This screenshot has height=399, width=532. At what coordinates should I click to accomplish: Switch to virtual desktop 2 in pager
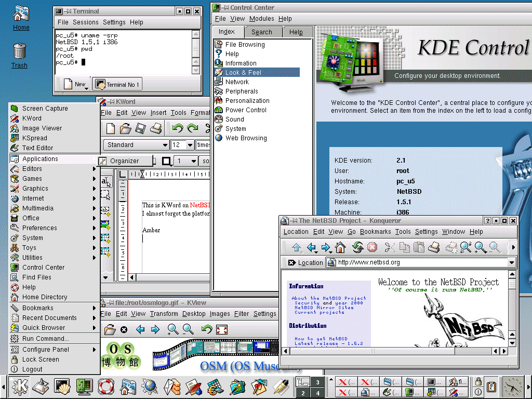[x=303, y=393]
